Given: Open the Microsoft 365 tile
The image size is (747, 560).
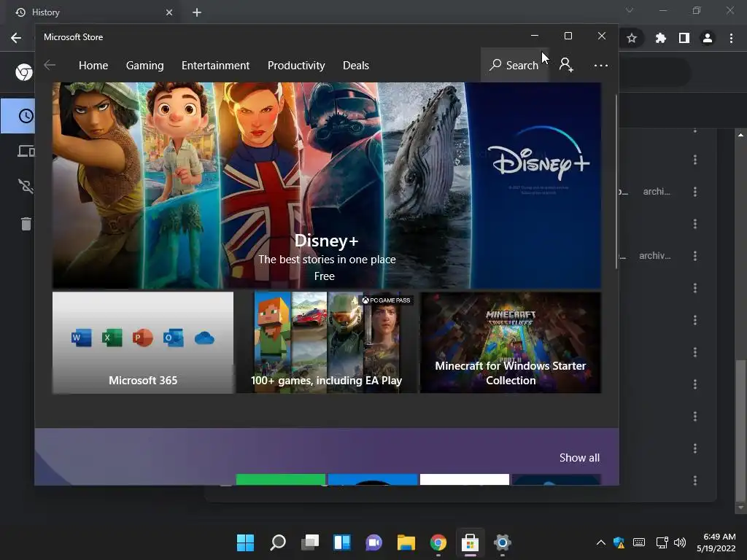Looking at the screenshot, I should coord(143,343).
